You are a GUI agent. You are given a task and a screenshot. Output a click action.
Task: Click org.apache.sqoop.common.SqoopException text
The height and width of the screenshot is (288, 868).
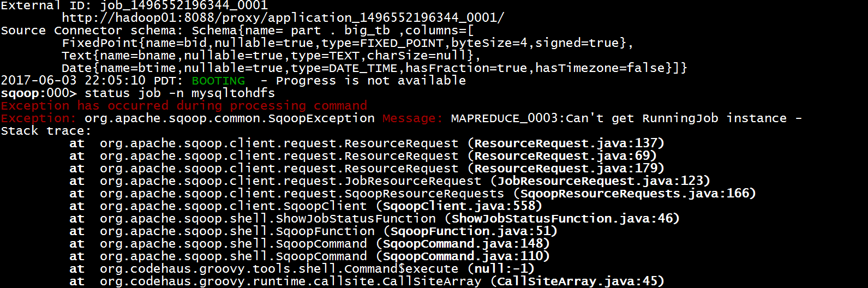(230, 118)
